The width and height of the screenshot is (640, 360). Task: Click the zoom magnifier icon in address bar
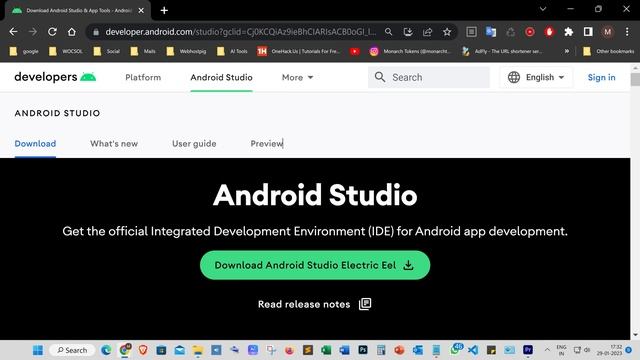coord(389,32)
